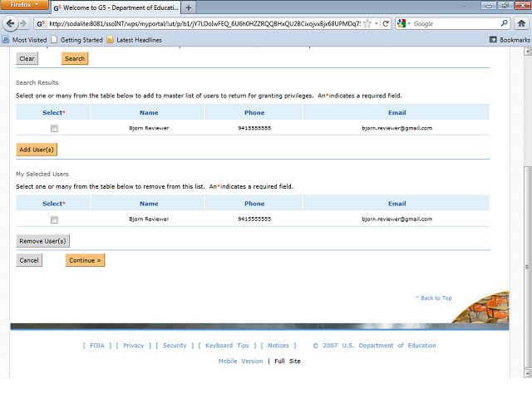Open the Privacy footer link
Screen dimensions: 532x399
(133, 346)
